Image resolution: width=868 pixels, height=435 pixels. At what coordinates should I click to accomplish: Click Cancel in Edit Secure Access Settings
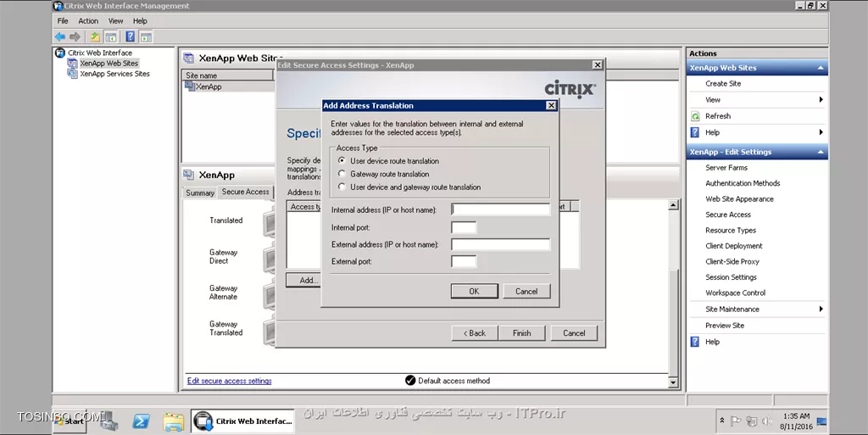tap(574, 333)
